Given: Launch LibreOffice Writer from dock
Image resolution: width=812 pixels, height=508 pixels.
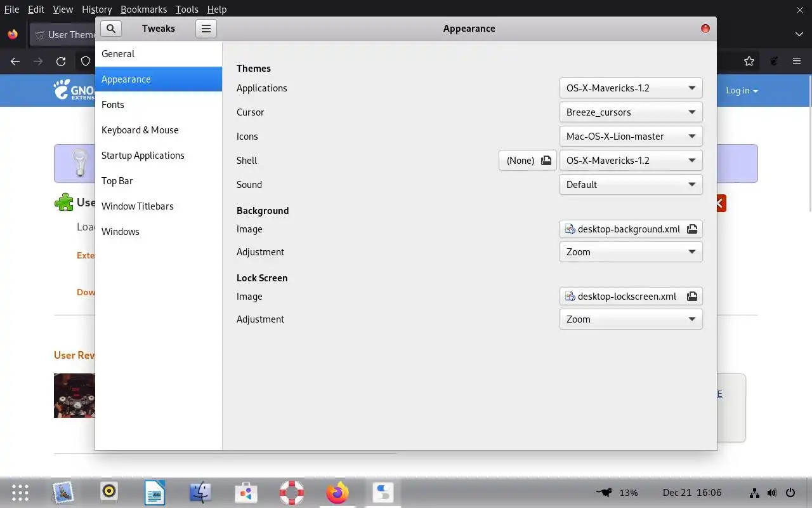Looking at the screenshot, I should [155, 493].
